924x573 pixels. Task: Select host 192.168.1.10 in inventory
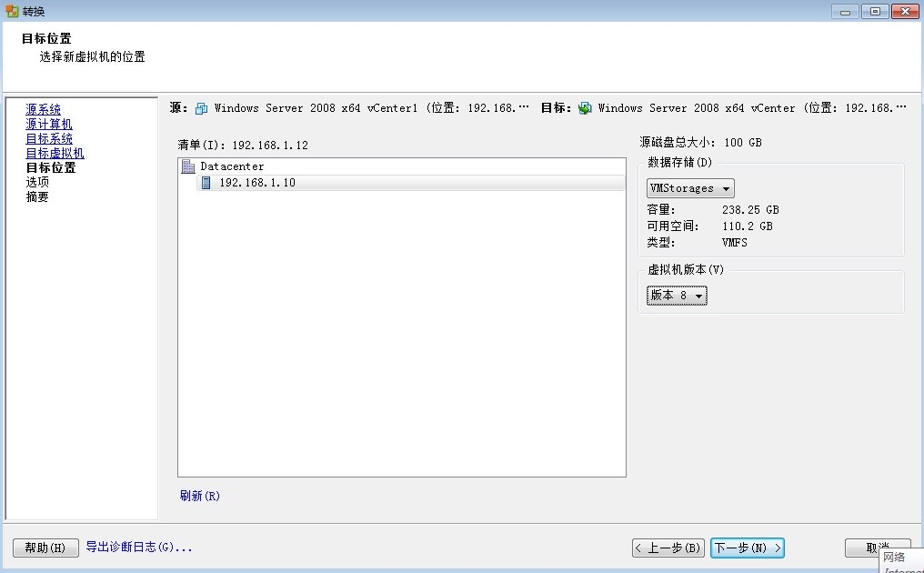pos(411,183)
